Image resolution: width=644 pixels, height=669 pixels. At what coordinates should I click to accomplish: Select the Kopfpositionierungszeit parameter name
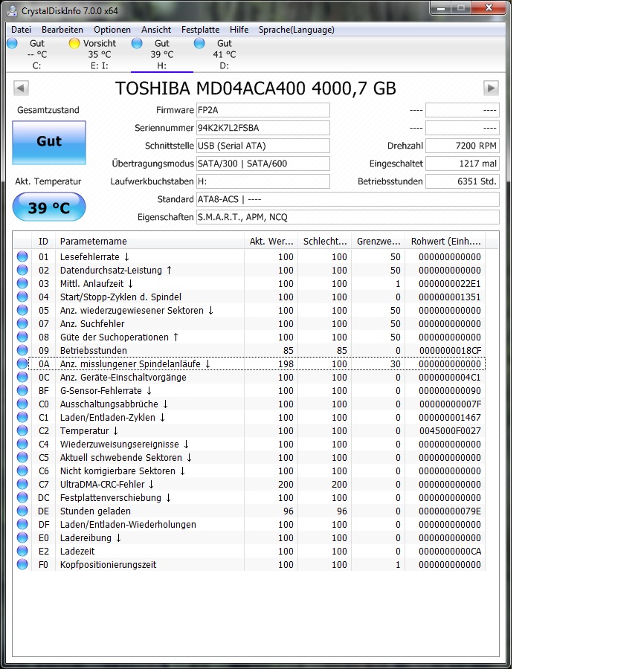(108, 564)
